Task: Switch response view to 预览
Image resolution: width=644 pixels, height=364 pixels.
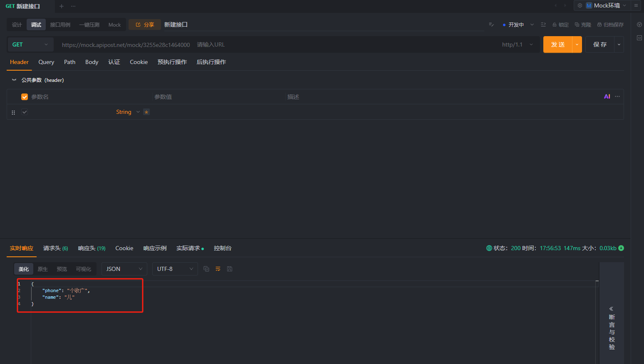Action: [62, 269]
